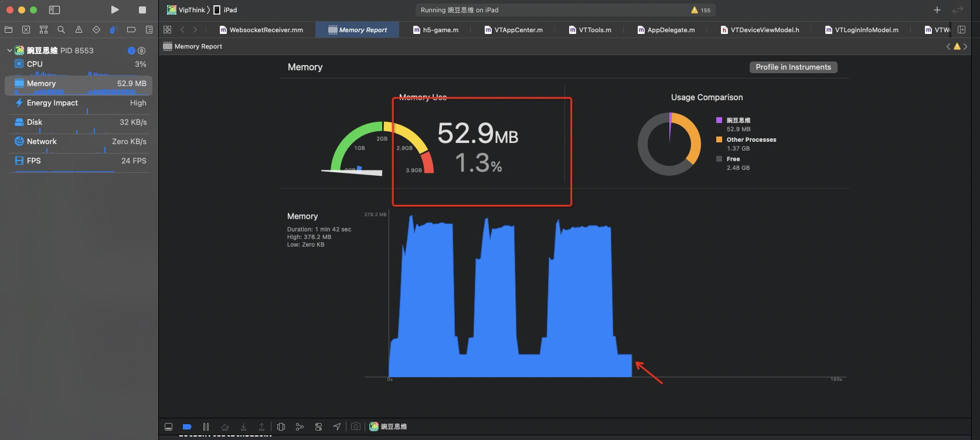
Task: Click Step into in debug bar
Action: click(x=243, y=427)
